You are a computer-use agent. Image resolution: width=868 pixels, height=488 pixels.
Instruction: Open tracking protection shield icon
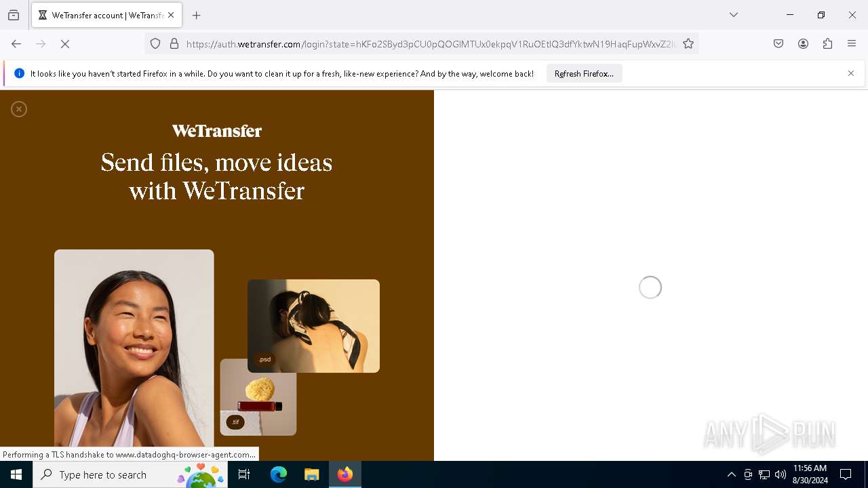pyautogui.click(x=155, y=44)
